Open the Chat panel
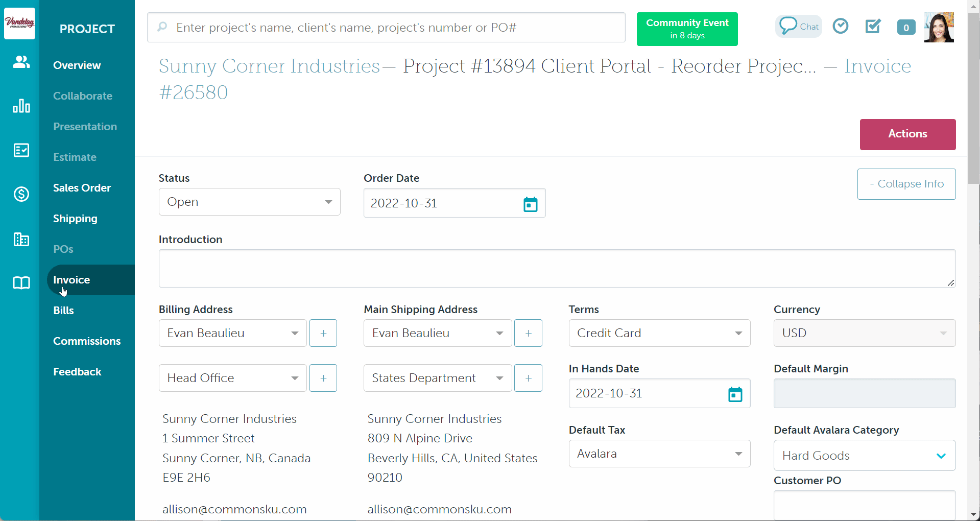Screen dimensions: 980x521 [x=799, y=26]
